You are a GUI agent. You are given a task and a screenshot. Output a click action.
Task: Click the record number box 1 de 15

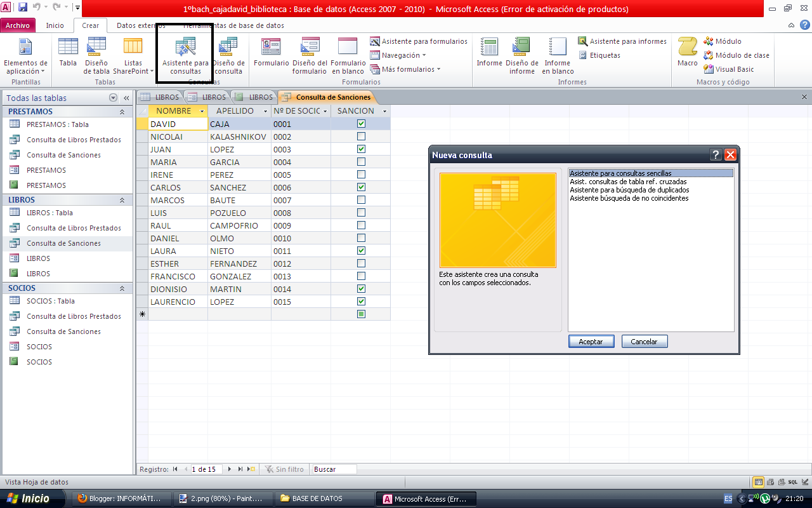[207, 469]
